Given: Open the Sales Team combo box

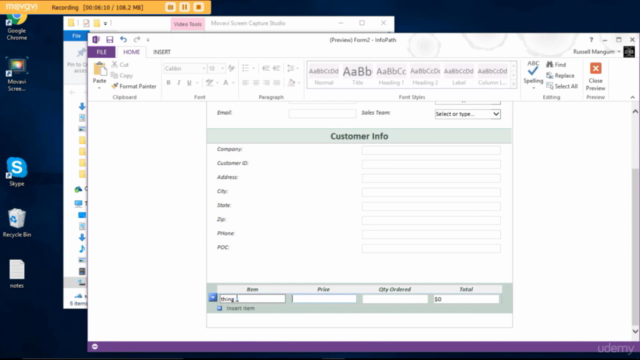Looking at the screenshot, I should point(468,114).
